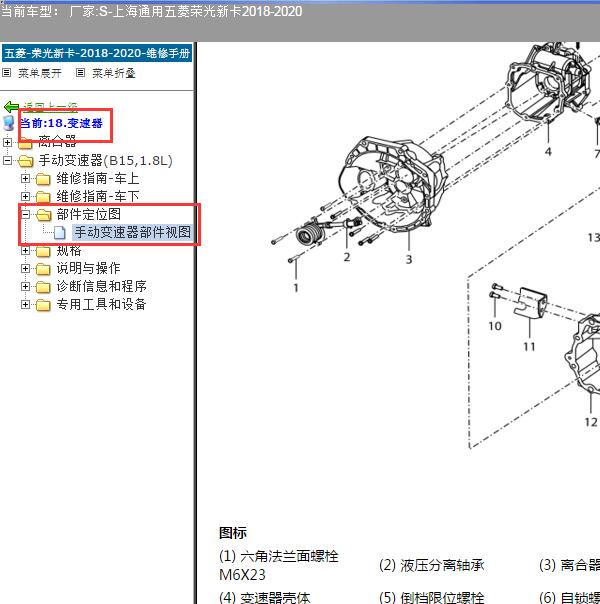Click the document icon for 手动变速器部件视图
600x604 pixels.
(60, 232)
